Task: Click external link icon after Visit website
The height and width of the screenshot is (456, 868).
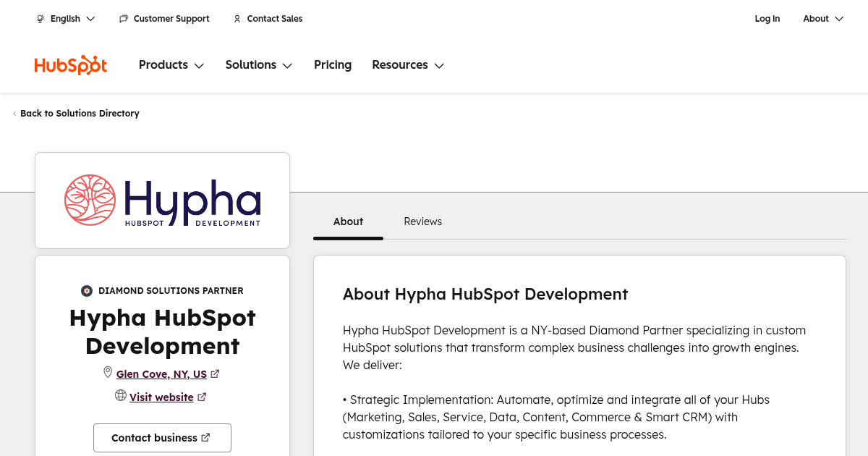Action: coord(202,397)
